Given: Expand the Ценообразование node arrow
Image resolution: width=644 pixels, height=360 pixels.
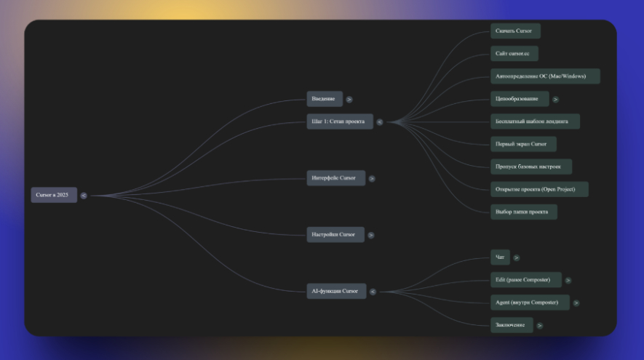Looking at the screenshot, I should 555,100.
